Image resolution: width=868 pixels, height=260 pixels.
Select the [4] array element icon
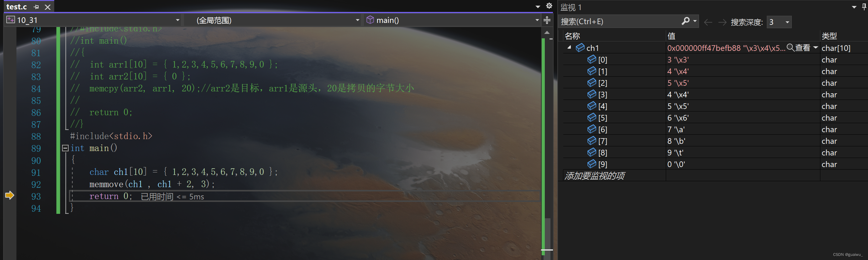(x=591, y=106)
